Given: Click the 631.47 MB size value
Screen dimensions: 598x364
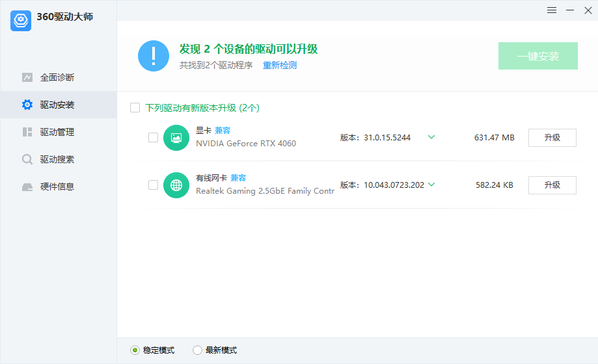Looking at the screenshot, I should point(495,138).
